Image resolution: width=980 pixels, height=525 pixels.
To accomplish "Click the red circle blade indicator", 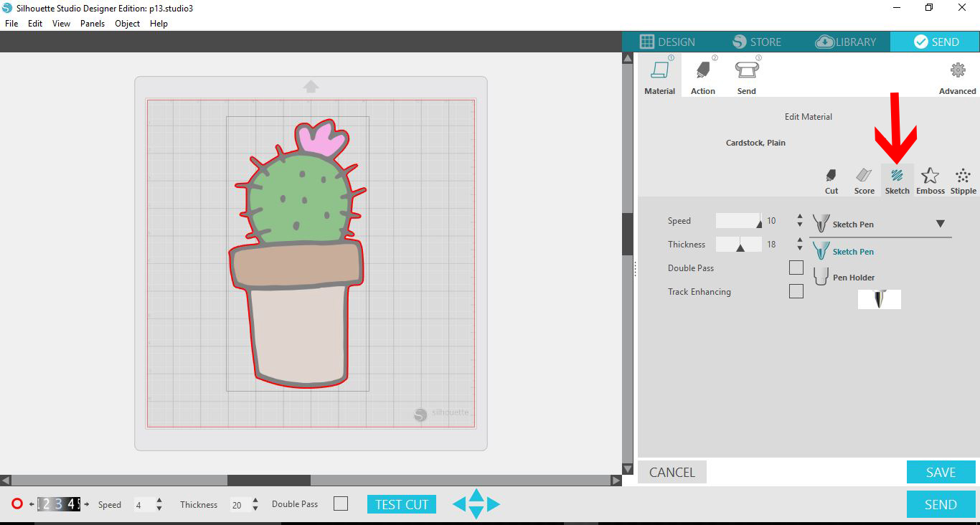I will click(17, 504).
